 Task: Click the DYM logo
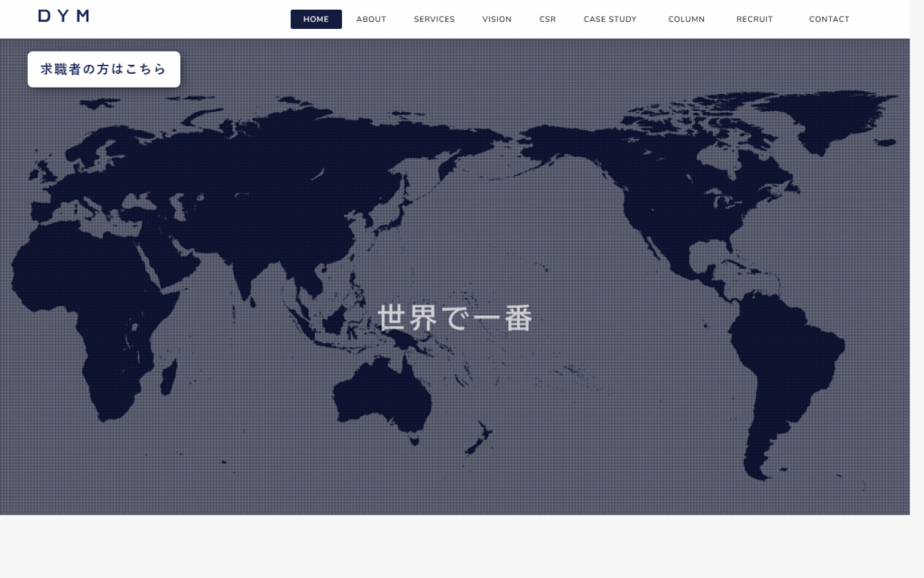(63, 16)
